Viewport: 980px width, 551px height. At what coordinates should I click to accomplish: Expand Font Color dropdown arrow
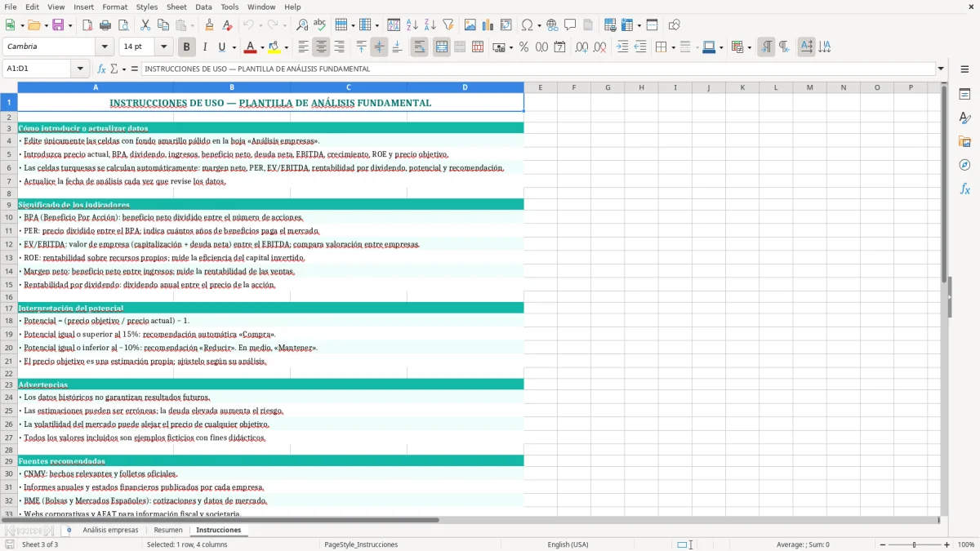pos(261,47)
